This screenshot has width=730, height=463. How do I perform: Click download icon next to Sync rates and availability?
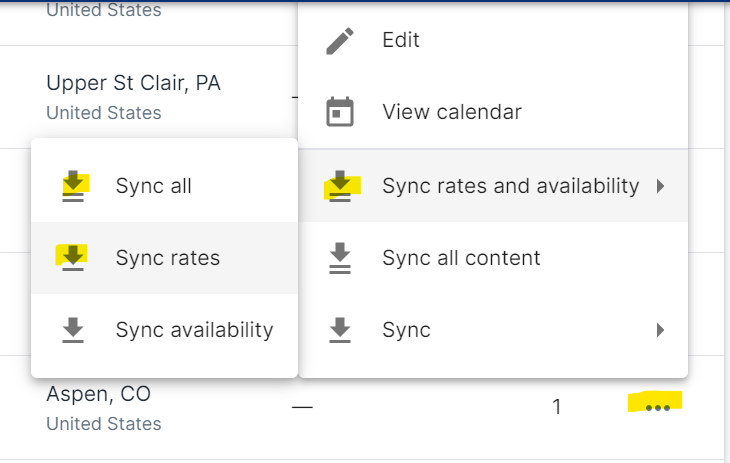(340, 186)
